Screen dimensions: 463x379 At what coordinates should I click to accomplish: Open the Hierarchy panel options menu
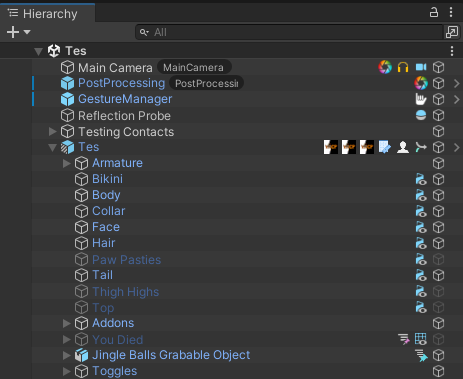451,13
